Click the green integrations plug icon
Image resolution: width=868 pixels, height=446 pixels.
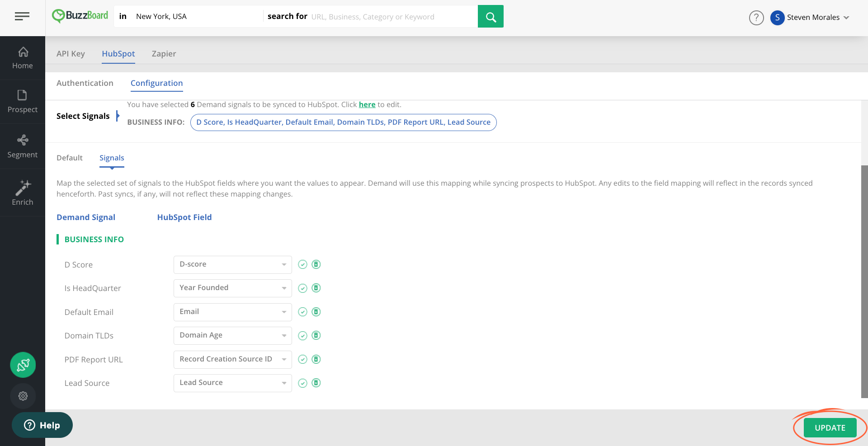tap(23, 365)
